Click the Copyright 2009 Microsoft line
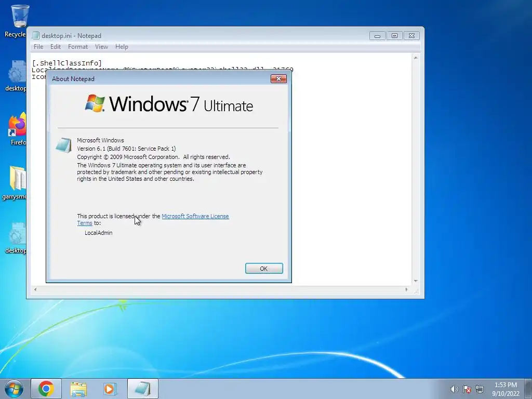The image size is (532, 399). pos(153,157)
